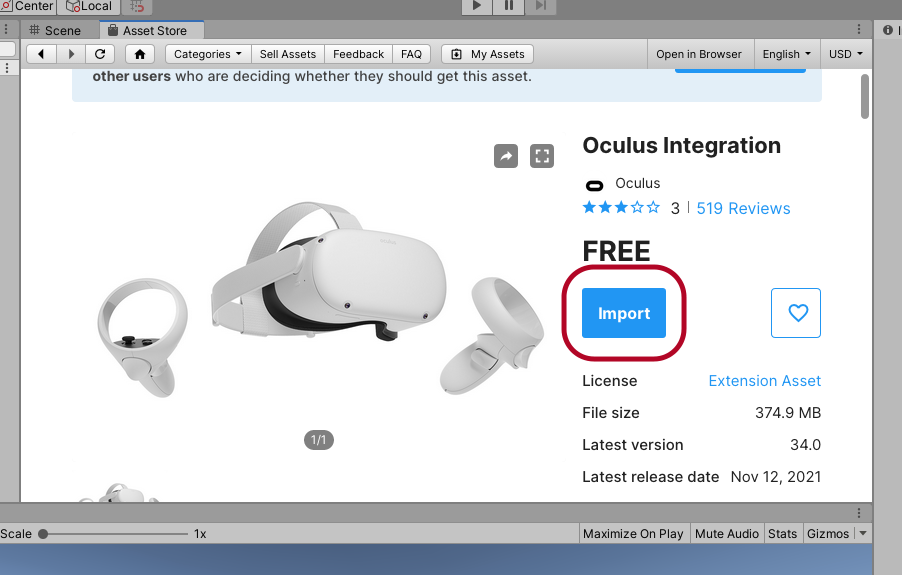This screenshot has width=902, height=575.
Task: Open My Assets
Action: coord(487,54)
